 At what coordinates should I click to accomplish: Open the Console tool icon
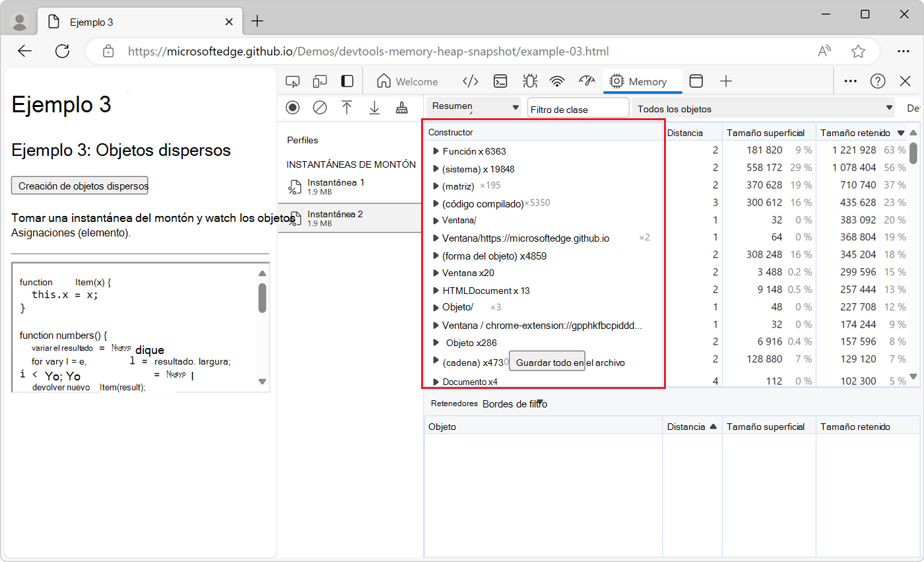501,81
